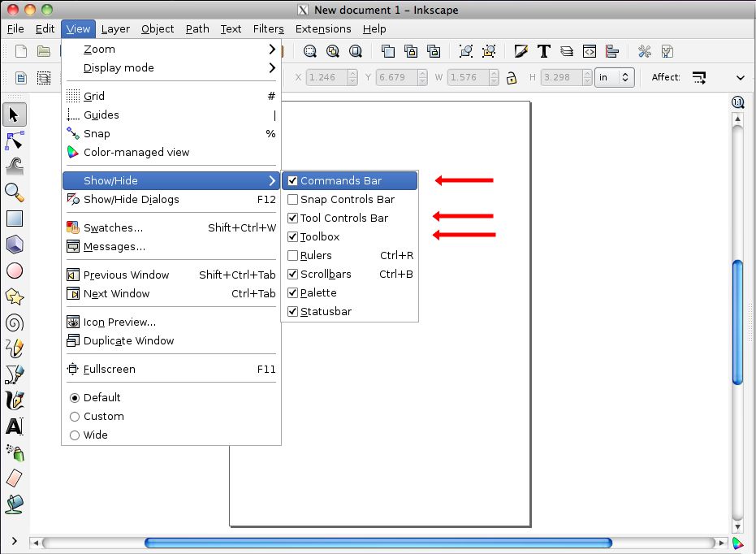Viewport: 756px width, 554px height.
Task: Open the Object menu
Action: [158, 29]
